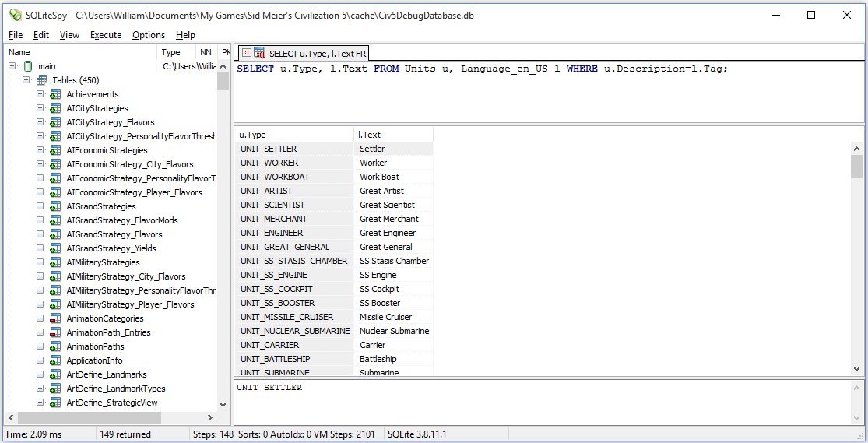This screenshot has width=868, height=443.
Task: Click the AIMilitaryStrategies table icon
Action: [x=55, y=262]
